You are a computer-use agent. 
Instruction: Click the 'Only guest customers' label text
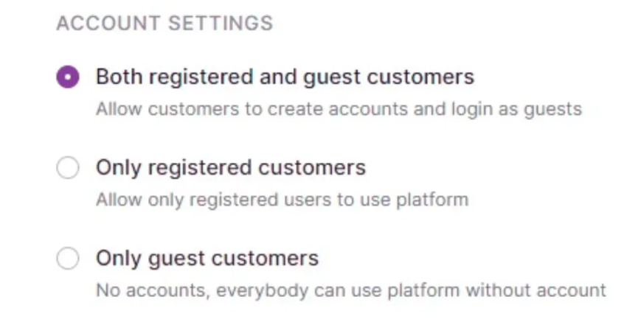click(x=207, y=259)
